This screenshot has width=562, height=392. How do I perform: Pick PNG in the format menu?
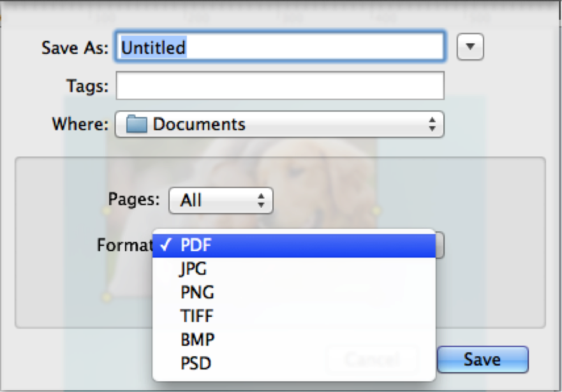[197, 293]
